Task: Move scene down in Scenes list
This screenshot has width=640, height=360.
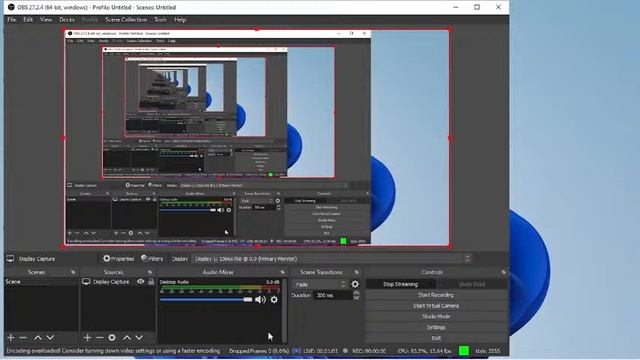Action: tap(50, 338)
